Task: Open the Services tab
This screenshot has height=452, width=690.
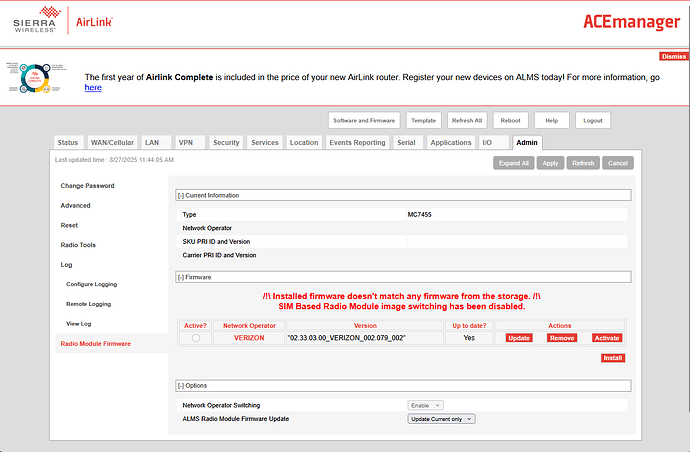Action: coord(265,143)
